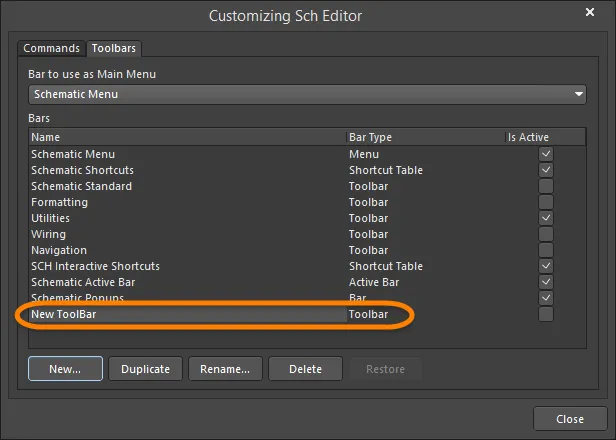Click the Close button
The width and height of the screenshot is (616, 440).
pyautogui.click(x=570, y=419)
